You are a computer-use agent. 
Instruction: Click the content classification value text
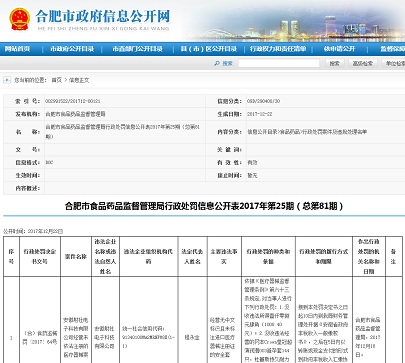(x=307, y=132)
